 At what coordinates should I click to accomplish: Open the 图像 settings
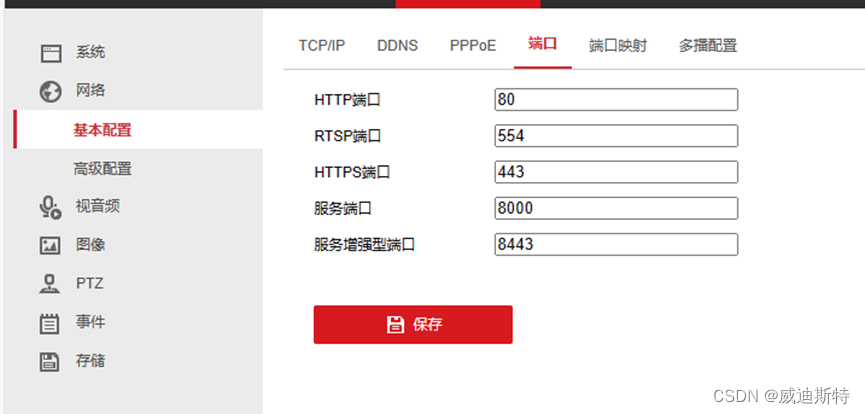coord(90,245)
